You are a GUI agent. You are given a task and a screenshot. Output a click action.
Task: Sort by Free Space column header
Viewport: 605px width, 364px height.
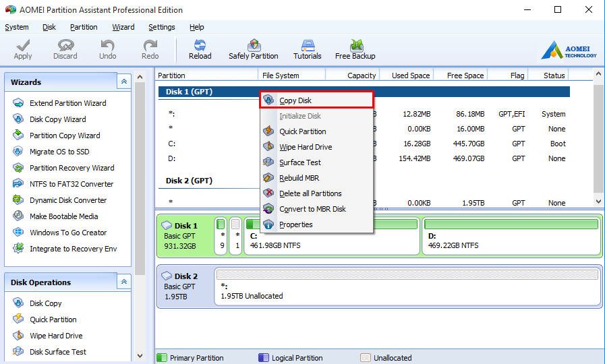461,75
